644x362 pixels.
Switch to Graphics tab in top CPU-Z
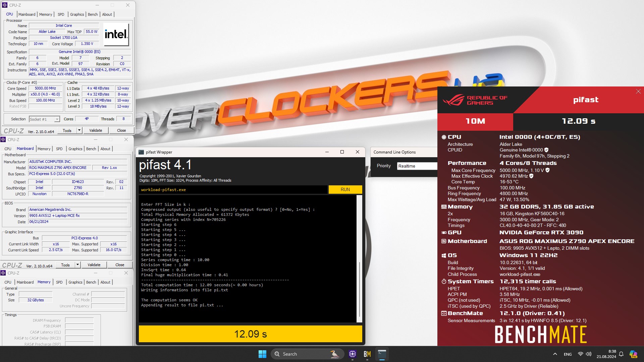click(x=77, y=14)
